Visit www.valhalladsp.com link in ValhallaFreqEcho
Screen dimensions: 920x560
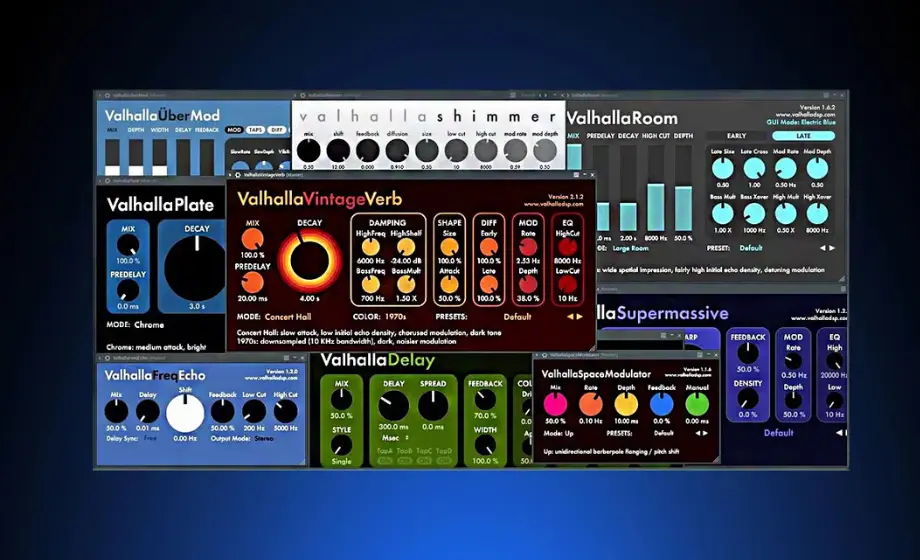pos(271,378)
